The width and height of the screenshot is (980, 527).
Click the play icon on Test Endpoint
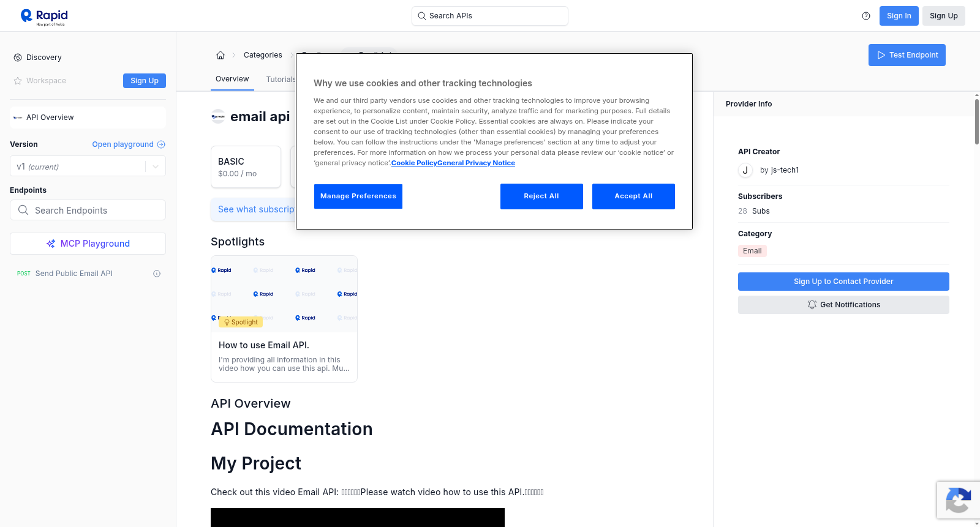point(881,55)
